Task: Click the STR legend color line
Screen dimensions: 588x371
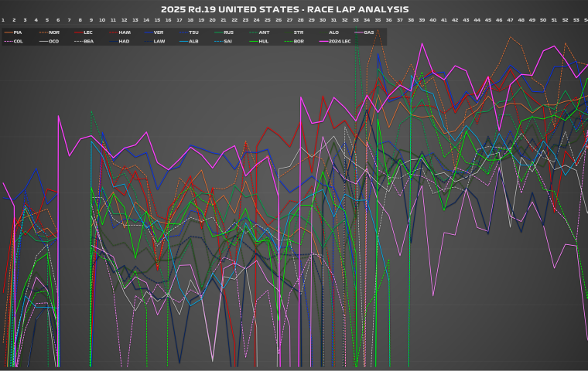Action: click(x=288, y=32)
